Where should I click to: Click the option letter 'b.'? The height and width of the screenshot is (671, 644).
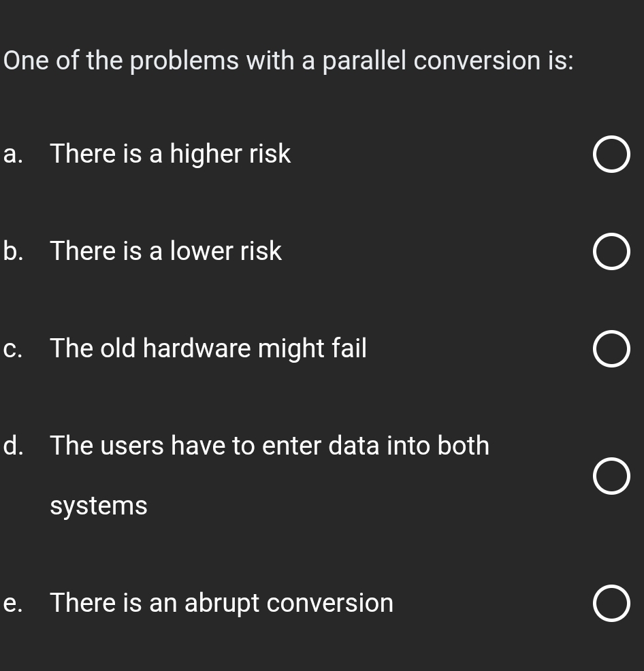pos(12,252)
